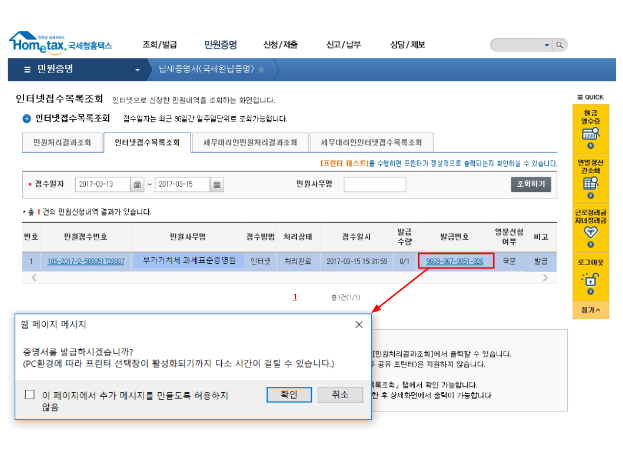
Task: Switch to the 세무대리인인터넷접수목록조회 tab
Action: (x=371, y=142)
